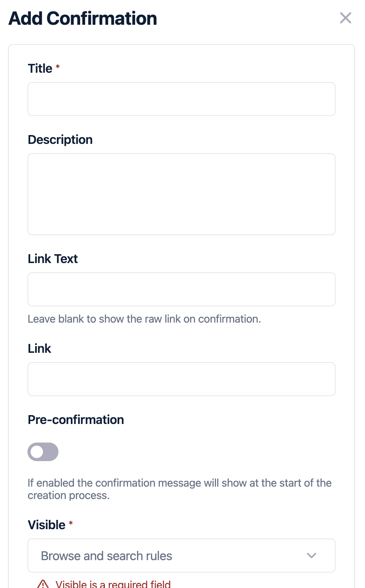Viewport: 365px width, 588px height.
Task: Click the Link field label
Action: [39, 349]
